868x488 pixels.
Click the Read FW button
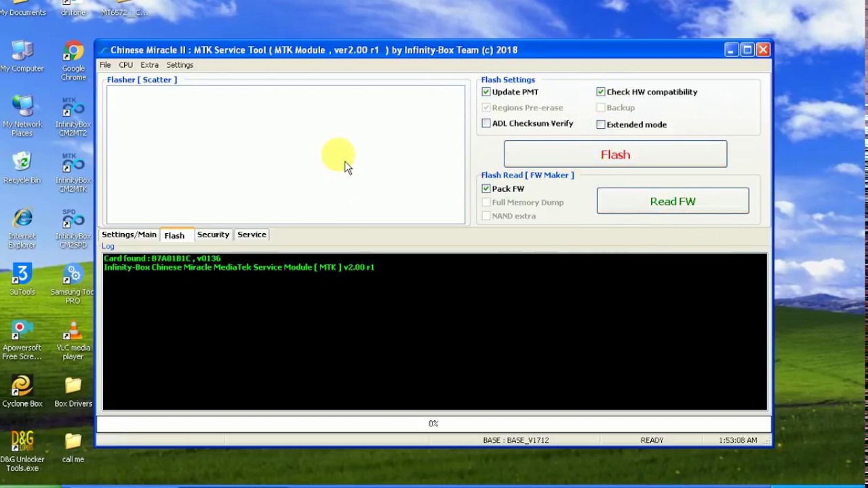pyautogui.click(x=673, y=201)
